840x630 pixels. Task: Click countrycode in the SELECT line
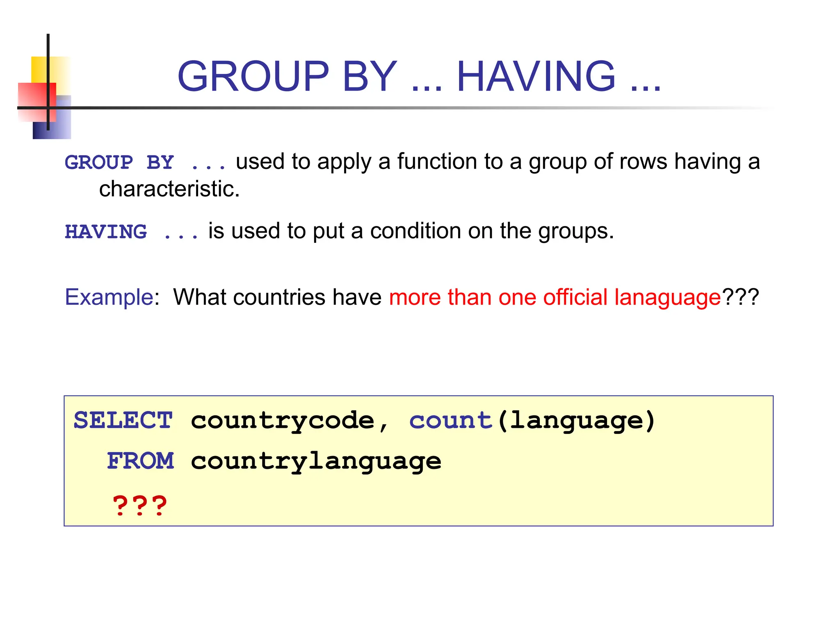pos(282,420)
